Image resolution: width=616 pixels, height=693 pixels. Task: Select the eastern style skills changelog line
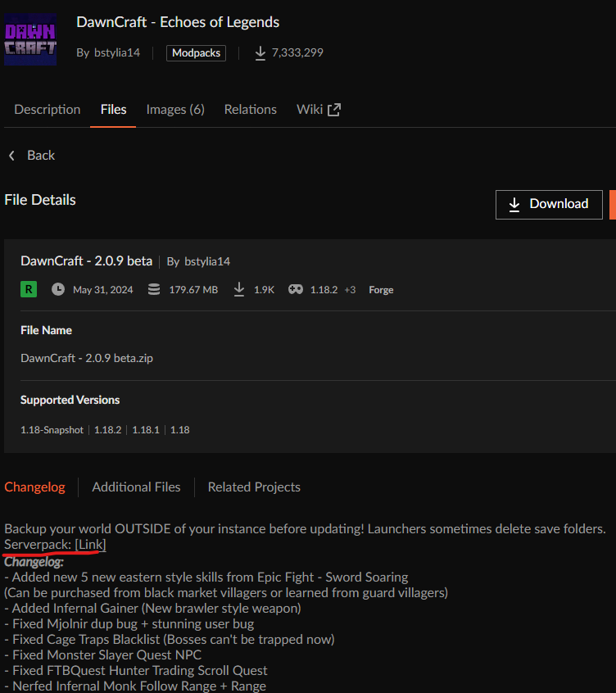(206, 577)
